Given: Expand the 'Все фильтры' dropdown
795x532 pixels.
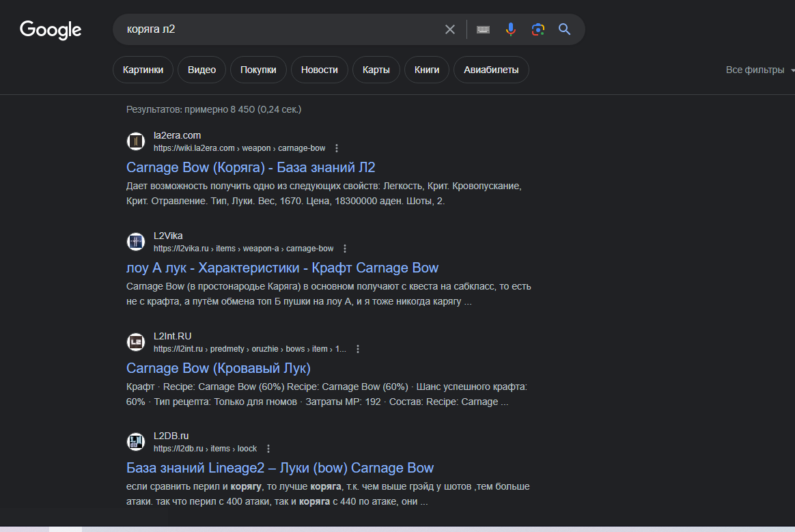Looking at the screenshot, I should click(759, 70).
